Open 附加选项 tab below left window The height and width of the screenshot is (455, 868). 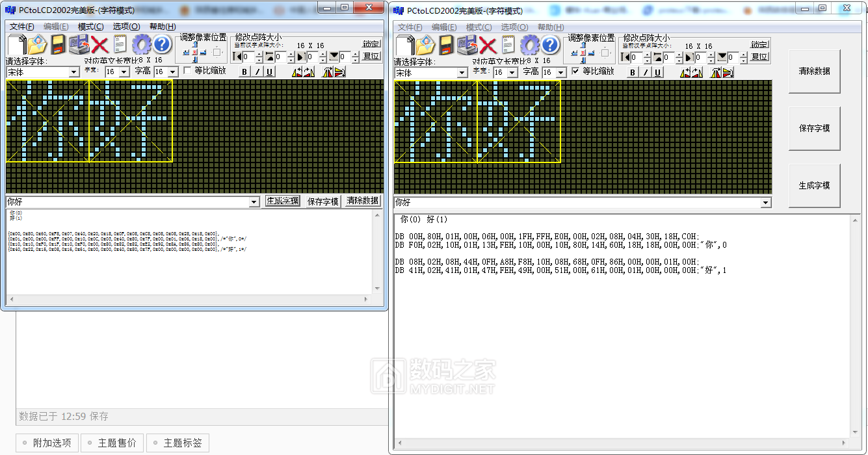47,443
